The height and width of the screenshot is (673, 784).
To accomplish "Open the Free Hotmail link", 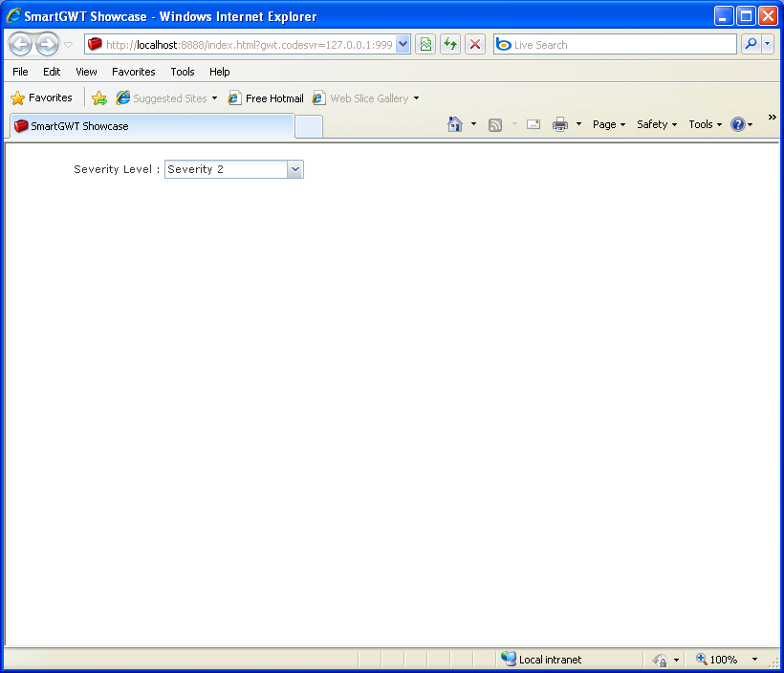I will pyautogui.click(x=266, y=98).
